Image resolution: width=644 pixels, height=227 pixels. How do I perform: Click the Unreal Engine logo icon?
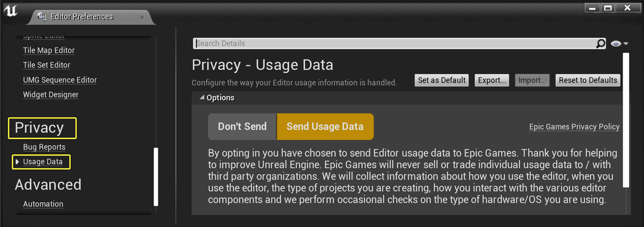(11, 12)
